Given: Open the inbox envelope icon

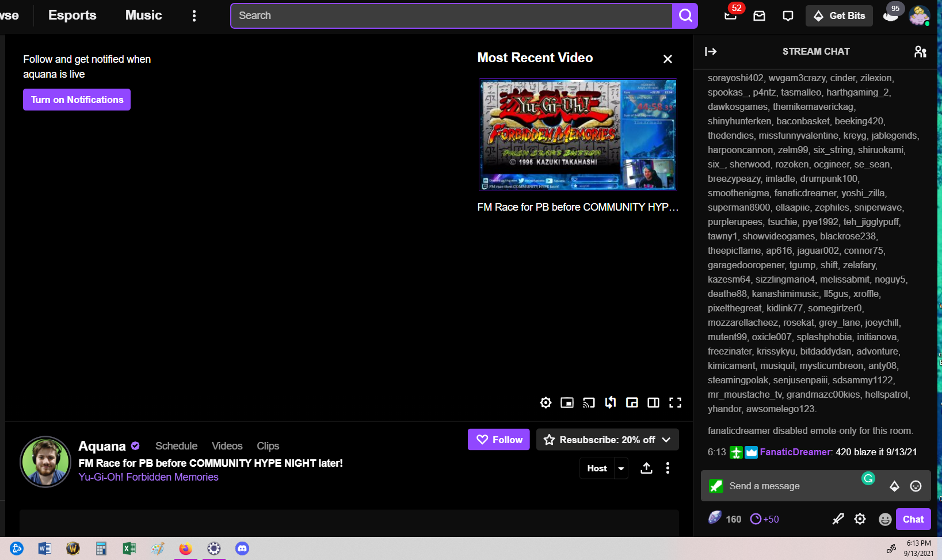Looking at the screenshot, I should coord(760,16).
